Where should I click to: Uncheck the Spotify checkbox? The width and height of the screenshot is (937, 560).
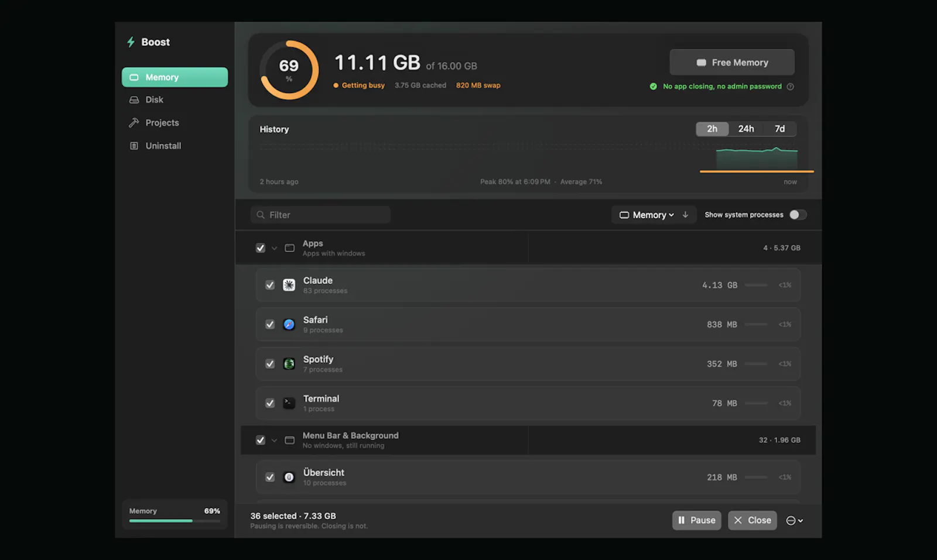point(270,364)
